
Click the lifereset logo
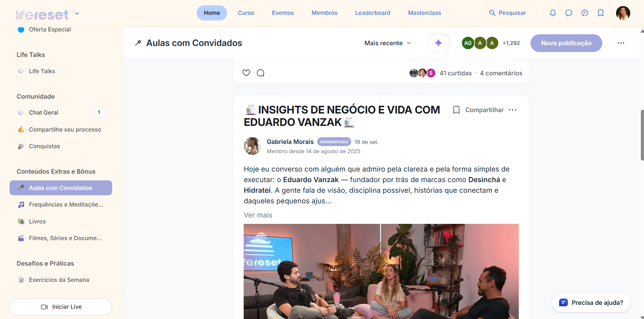pos(42,14)
